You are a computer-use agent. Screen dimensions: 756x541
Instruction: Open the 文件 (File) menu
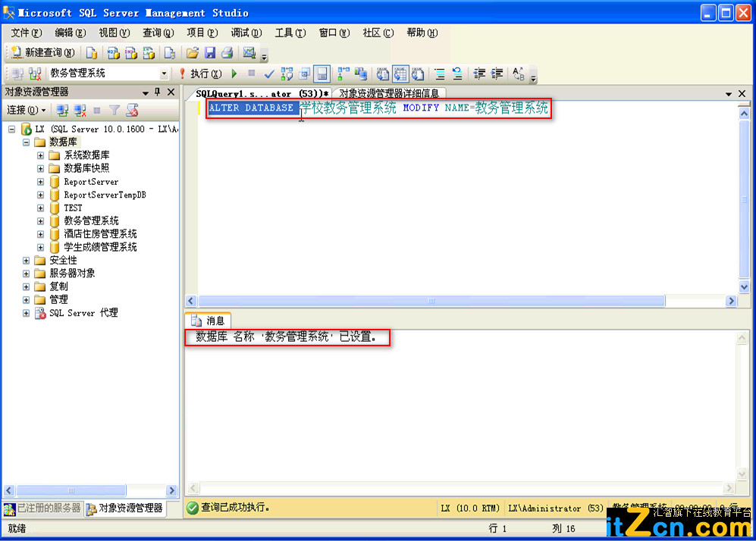click(26, 33)
